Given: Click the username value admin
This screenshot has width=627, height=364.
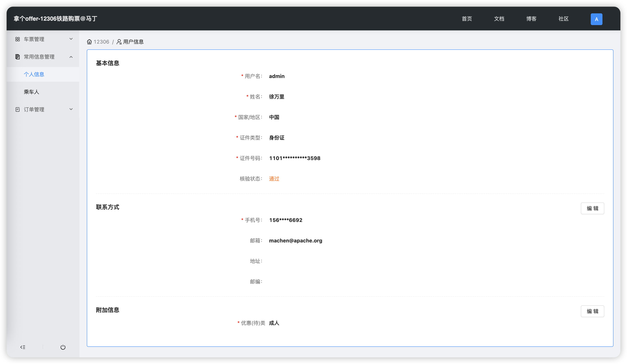Looking at the screenshot, I should pos(277,76).
